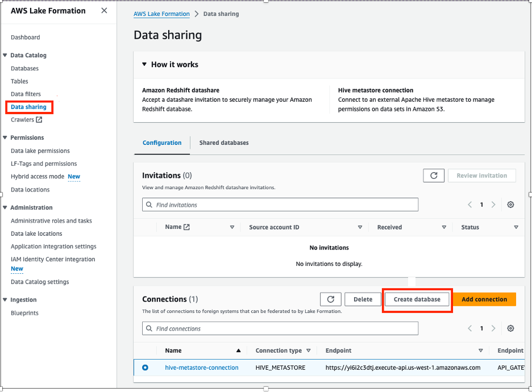Open Connections table settings gear
The height and width of the screenshot is (392, 532).
510,328
